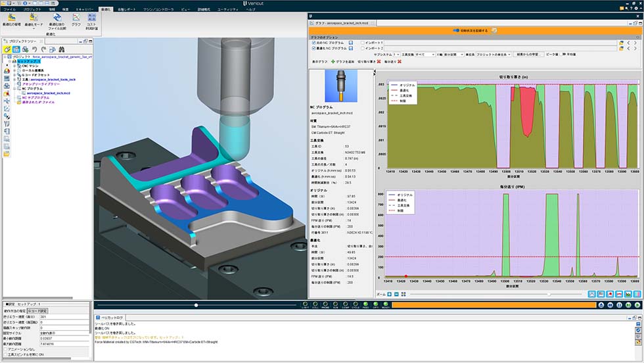Expand the CNCマシン tree node
This screenshot has height=363, width=644.
(14, 66)
